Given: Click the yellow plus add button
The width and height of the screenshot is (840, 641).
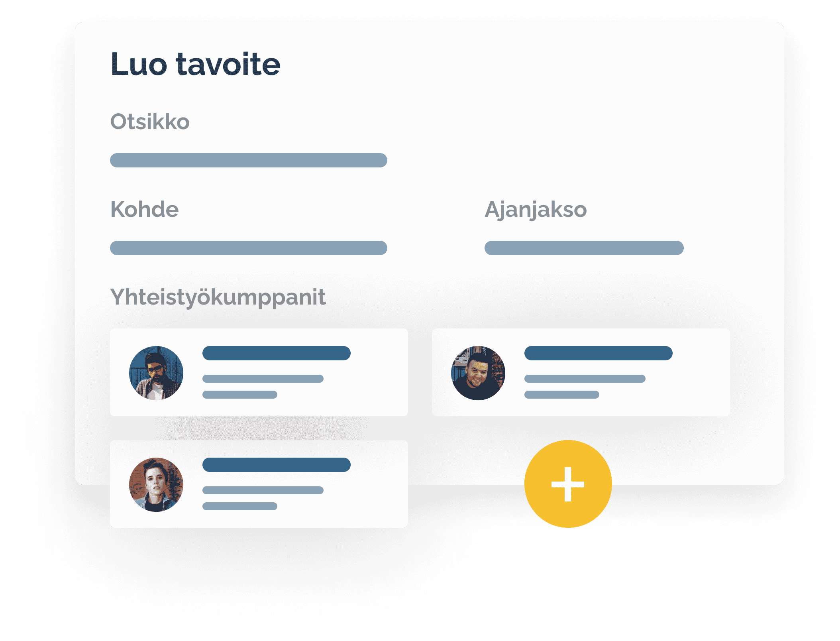Looking at the screenshot, I should pyautogui.click(x=568, y=484).
